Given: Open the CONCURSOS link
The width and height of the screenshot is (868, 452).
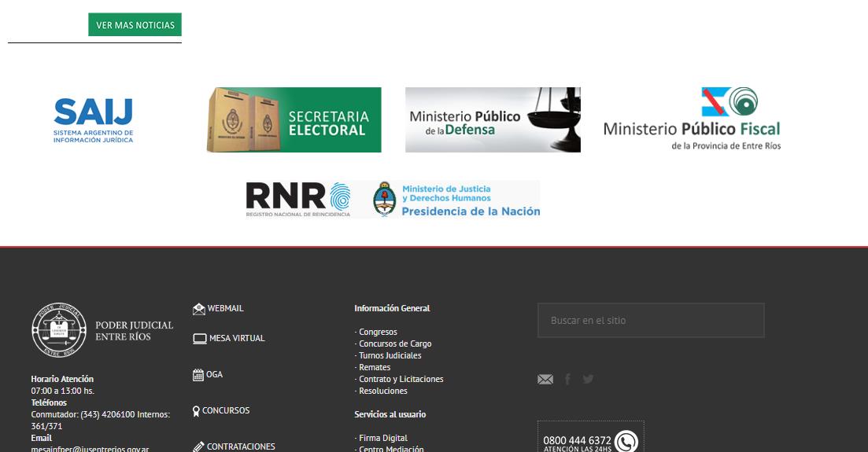Looking at the screenshot, I should (226, 410).
